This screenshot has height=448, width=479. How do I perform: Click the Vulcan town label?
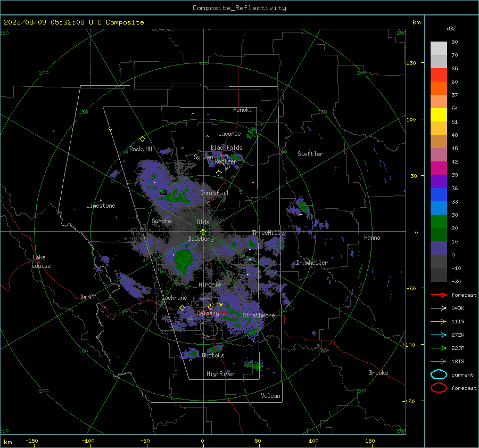pos(270,396)
